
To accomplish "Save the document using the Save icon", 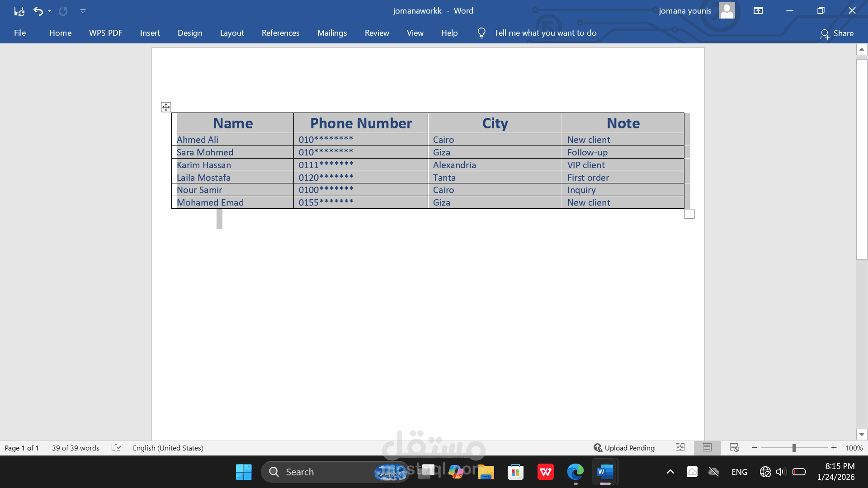I will tap(19, 11).
